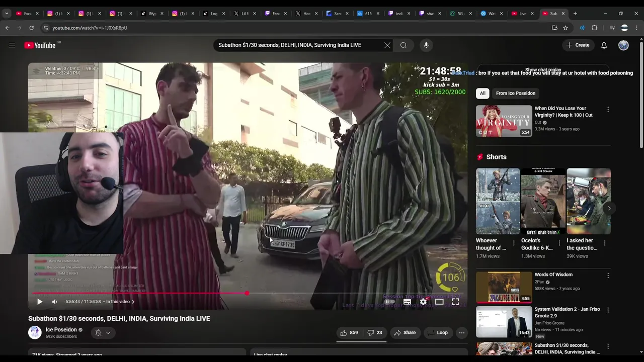Click Show chat replay button

click(543, 70)
